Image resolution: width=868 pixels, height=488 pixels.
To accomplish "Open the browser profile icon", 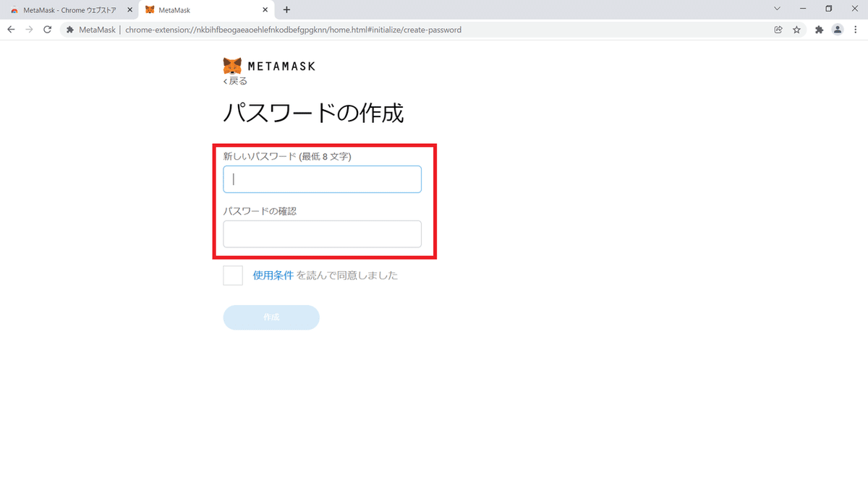I will (838, 30).
